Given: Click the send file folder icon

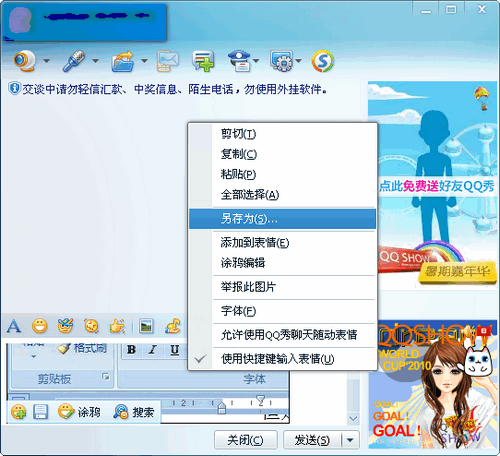Looking at the screenshot, I should [123, 61].
